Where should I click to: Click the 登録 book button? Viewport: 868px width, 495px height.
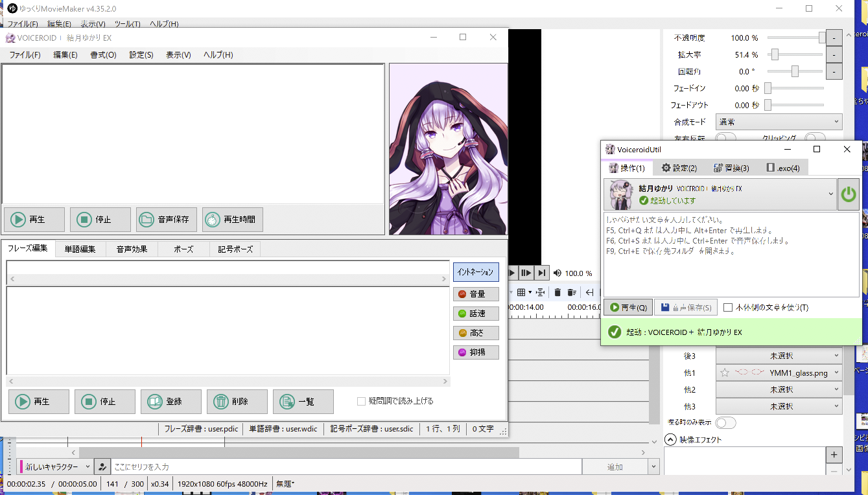(x=170, y=402)
